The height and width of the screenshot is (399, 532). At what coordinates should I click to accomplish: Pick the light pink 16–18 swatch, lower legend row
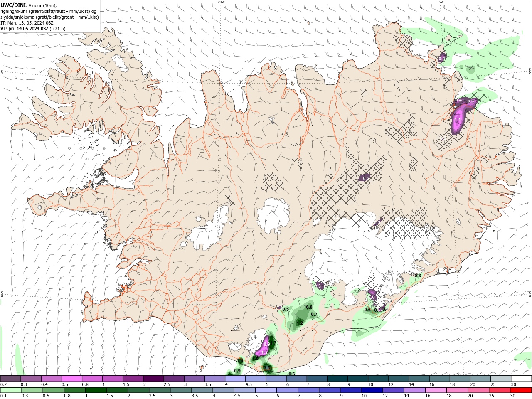tap(436, 390)
